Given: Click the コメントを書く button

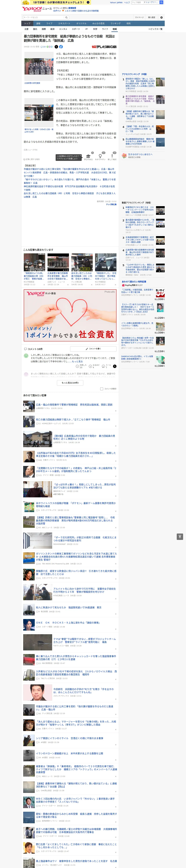Looking at the screenshot, I should (93, 349).
